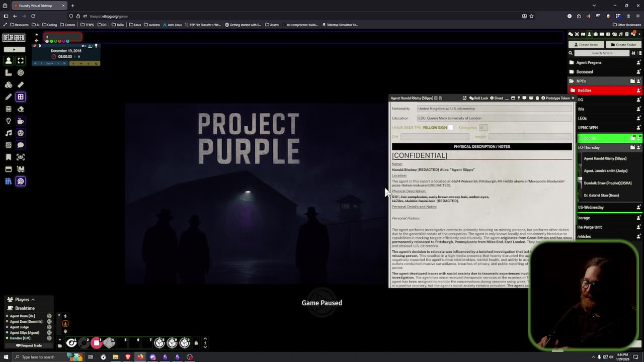Select the Tile Controls cubes icon
Viewport: 644px width, 362px height.
point(9,84)
